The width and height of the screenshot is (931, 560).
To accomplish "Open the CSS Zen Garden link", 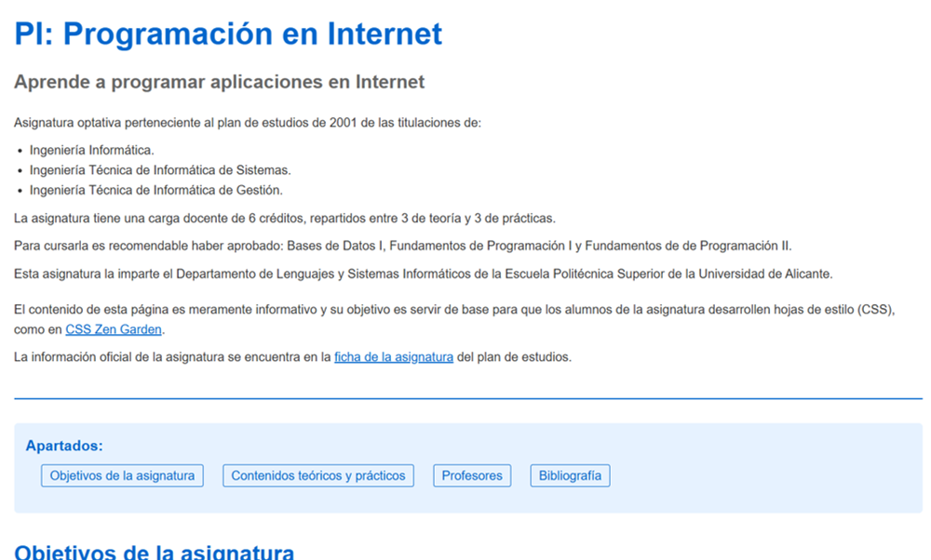I will [113, 329].
